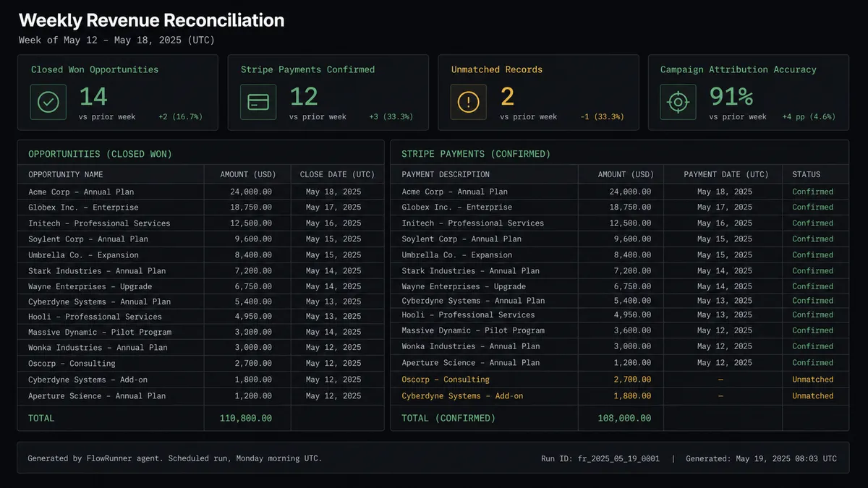Select Hooli – Professional Services opportunity row
Viewport: 868px width, 488px height.
[x=200, y=317]
